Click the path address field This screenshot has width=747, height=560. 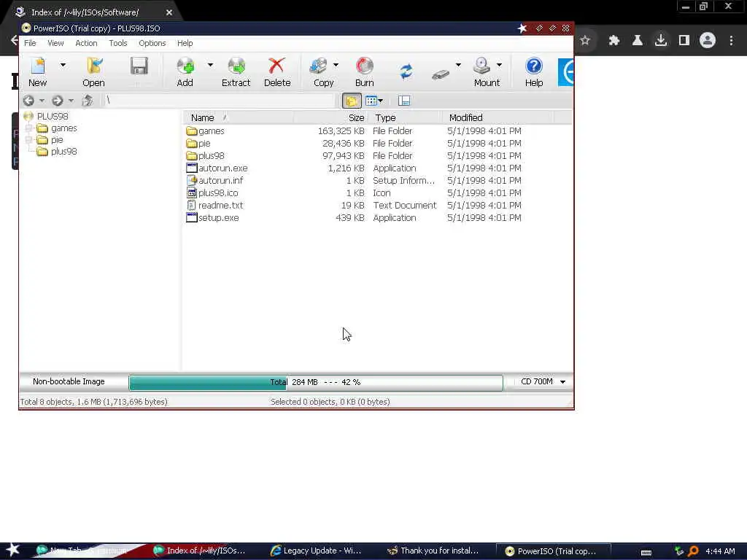(x=219, y=101)
